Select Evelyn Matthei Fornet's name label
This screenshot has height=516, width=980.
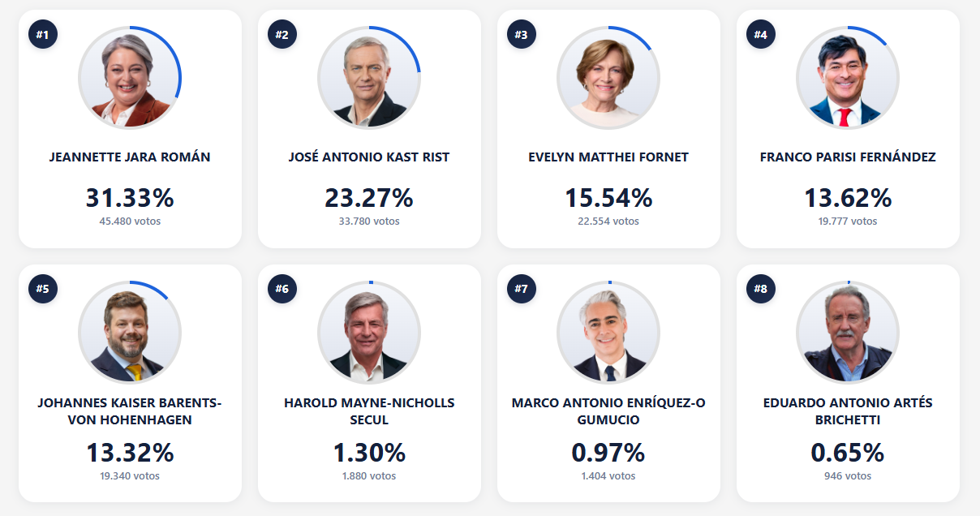608,157
